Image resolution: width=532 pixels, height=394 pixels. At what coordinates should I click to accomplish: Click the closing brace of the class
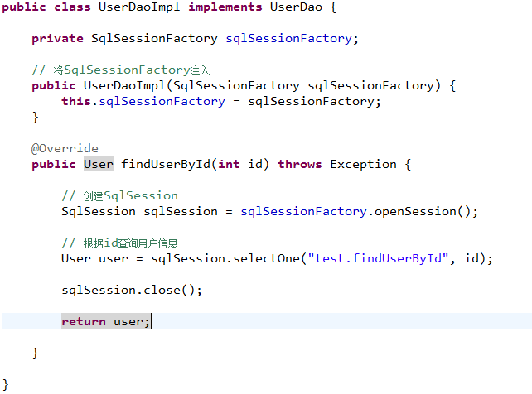(x=5, y=385)
